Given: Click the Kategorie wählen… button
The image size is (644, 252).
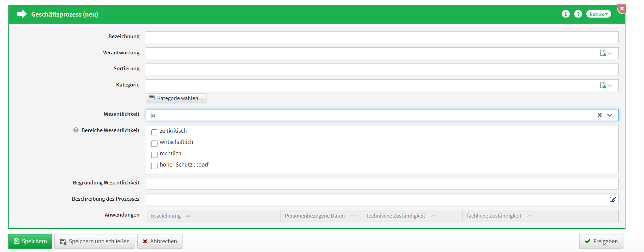Looking at the screenshot, I should (x=176, y=98).
